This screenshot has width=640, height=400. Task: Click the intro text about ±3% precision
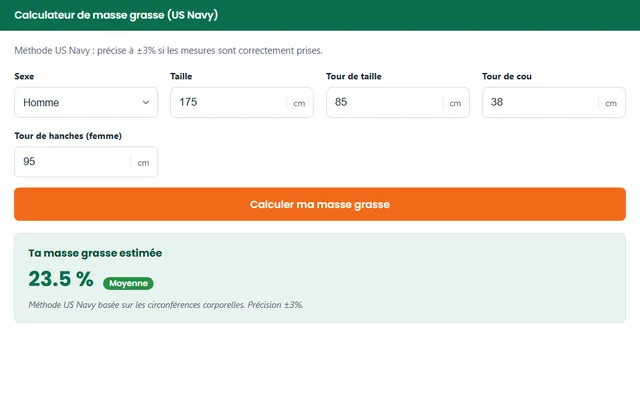168,51
